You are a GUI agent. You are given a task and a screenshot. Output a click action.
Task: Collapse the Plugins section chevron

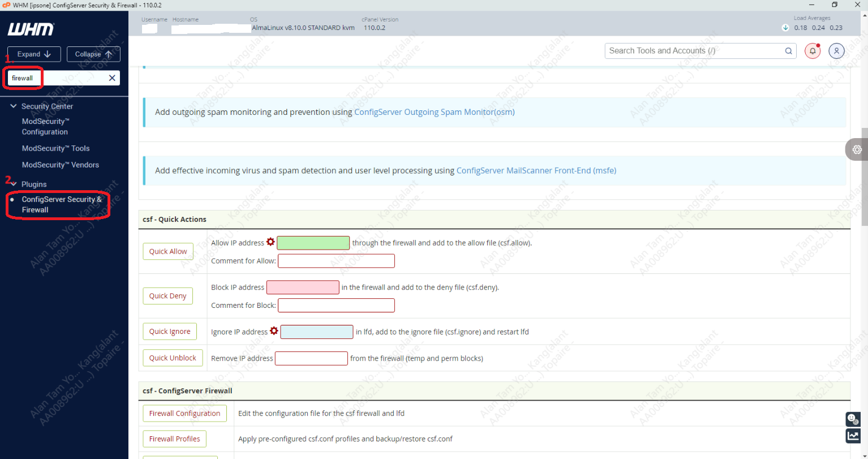pyautogui.click(x=14, y=184)
